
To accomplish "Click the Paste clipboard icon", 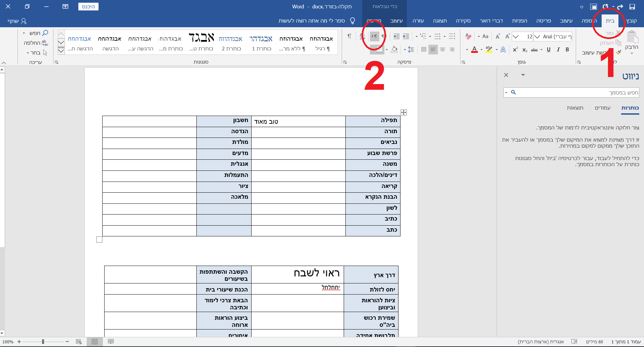I will click(632, 37).
